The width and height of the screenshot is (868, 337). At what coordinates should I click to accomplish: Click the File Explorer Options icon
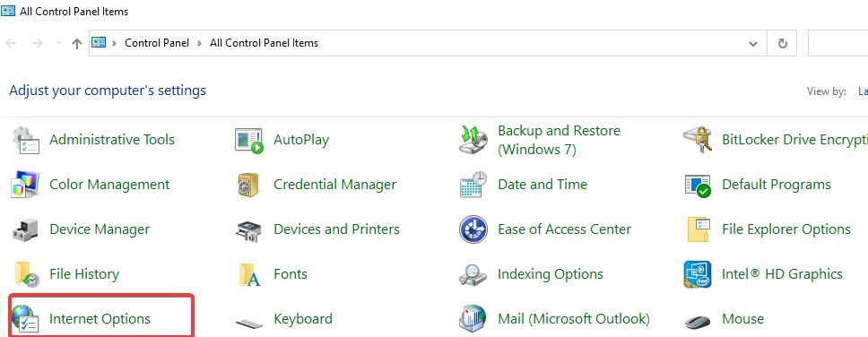[698, 229]
